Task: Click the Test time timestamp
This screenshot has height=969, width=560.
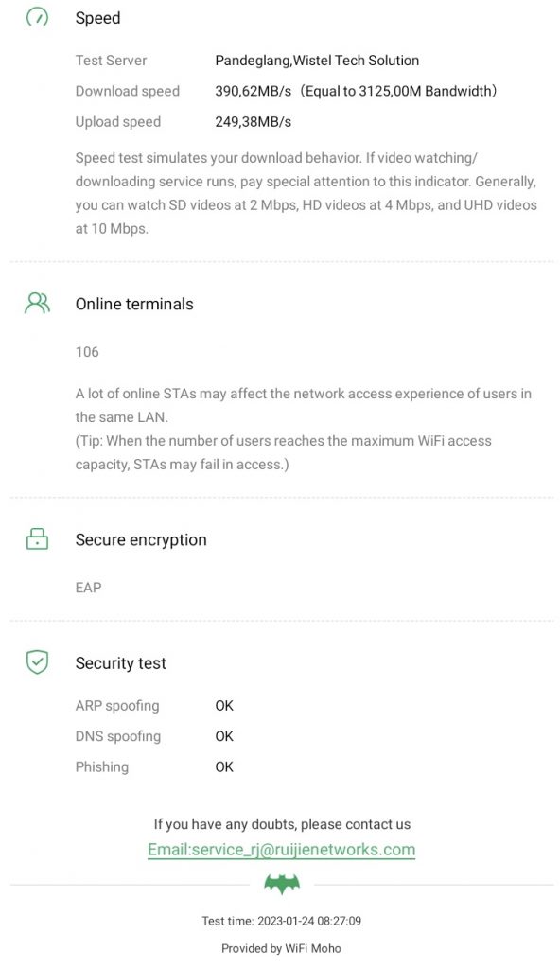Action: click(x=281, y=921)
